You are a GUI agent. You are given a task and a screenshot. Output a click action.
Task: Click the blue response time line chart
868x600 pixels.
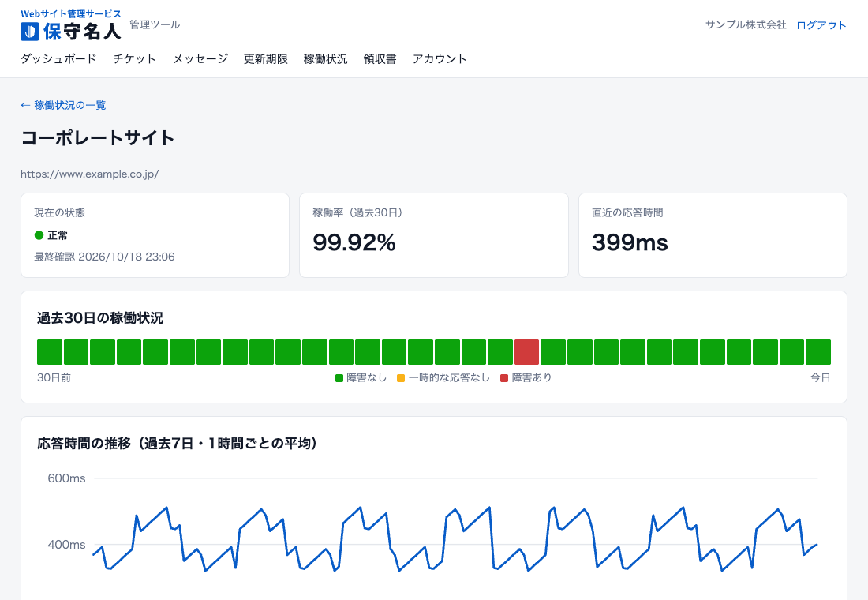tap(455, 538)
